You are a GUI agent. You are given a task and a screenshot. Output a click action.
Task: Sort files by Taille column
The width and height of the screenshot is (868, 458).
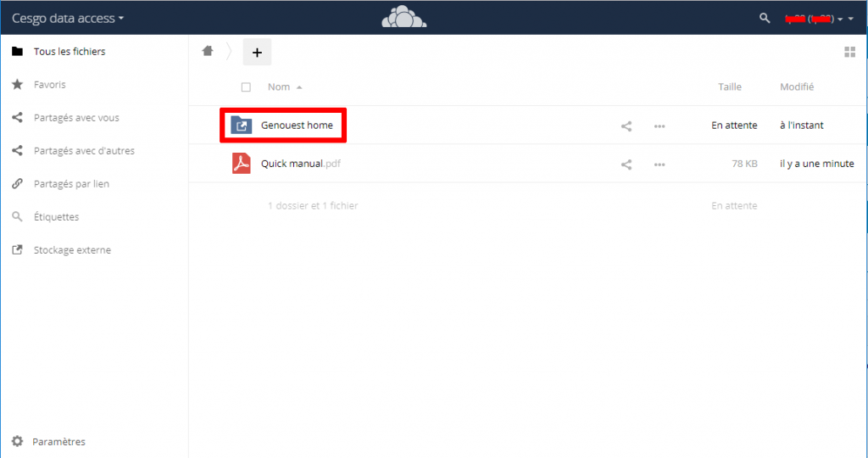730,87
